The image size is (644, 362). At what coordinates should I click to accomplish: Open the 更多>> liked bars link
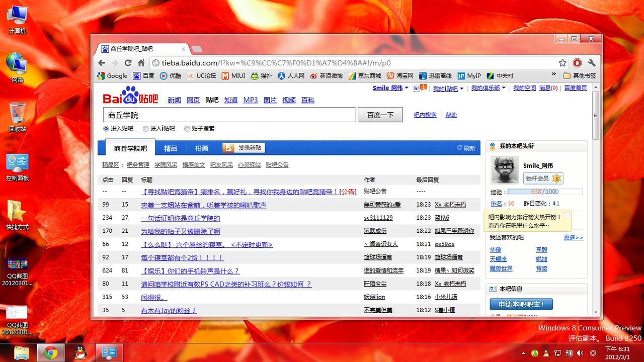tap(574, 237)
